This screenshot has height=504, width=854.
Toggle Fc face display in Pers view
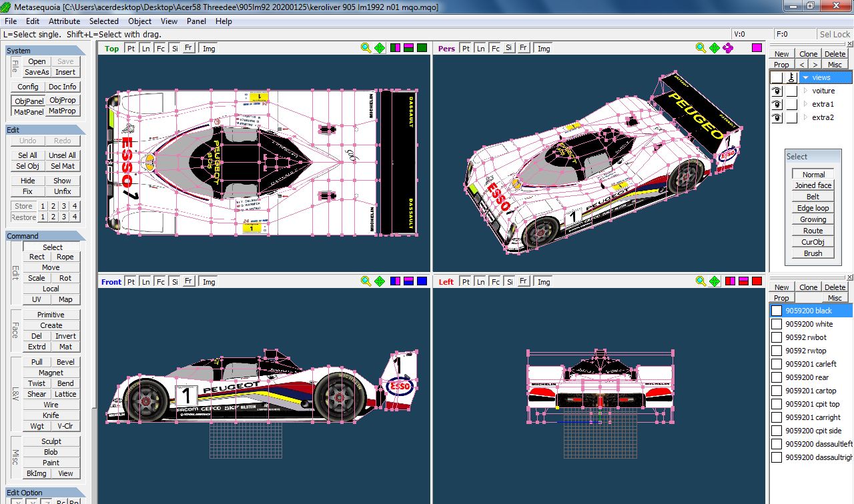pos(495,48)
